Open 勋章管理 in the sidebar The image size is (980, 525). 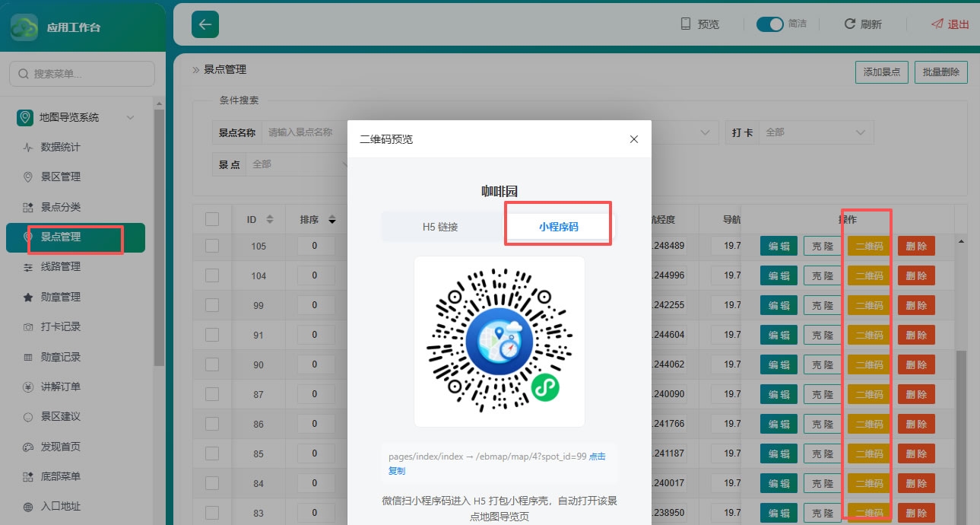pyautogui.click(x=60, y=297)
